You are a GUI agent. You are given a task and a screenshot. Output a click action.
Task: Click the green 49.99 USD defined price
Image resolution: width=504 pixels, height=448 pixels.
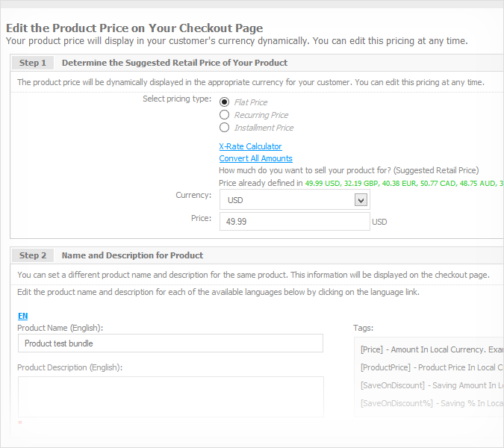[323, 183]
